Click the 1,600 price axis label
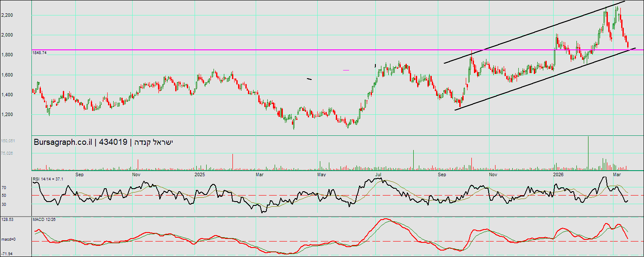This screenshot has width=644, height=257. click(x=6, y=75)
